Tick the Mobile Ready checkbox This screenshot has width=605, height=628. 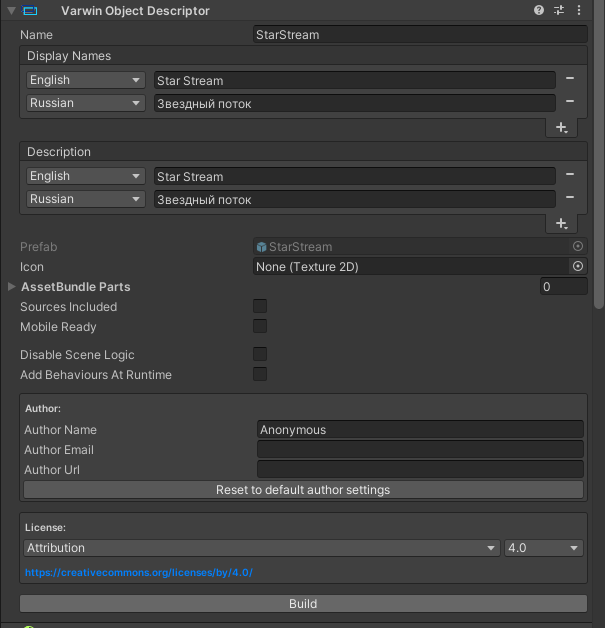click(260, 326)
